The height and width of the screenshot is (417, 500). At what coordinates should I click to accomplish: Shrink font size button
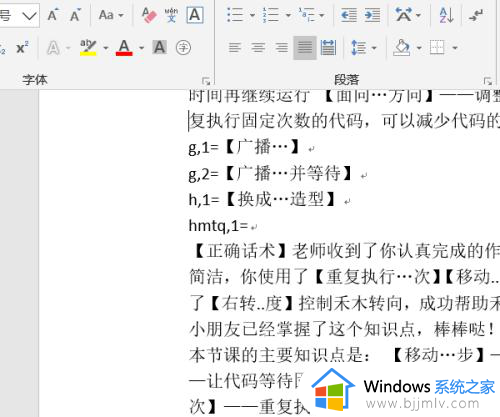75,15
